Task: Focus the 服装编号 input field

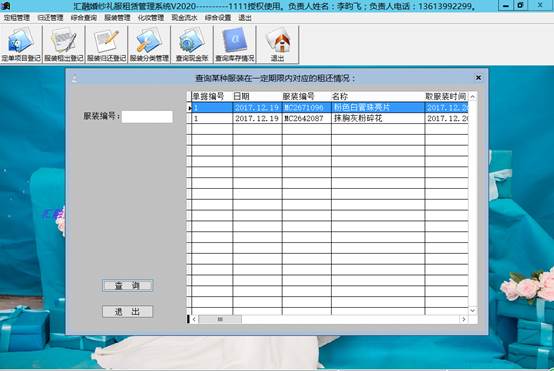Action: (147, 117)
